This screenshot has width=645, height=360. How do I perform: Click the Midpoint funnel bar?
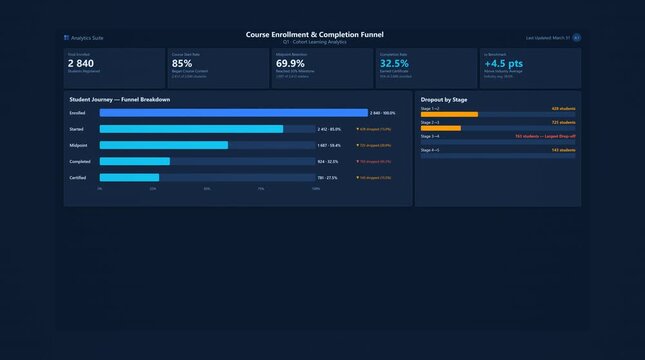(164, 145)
